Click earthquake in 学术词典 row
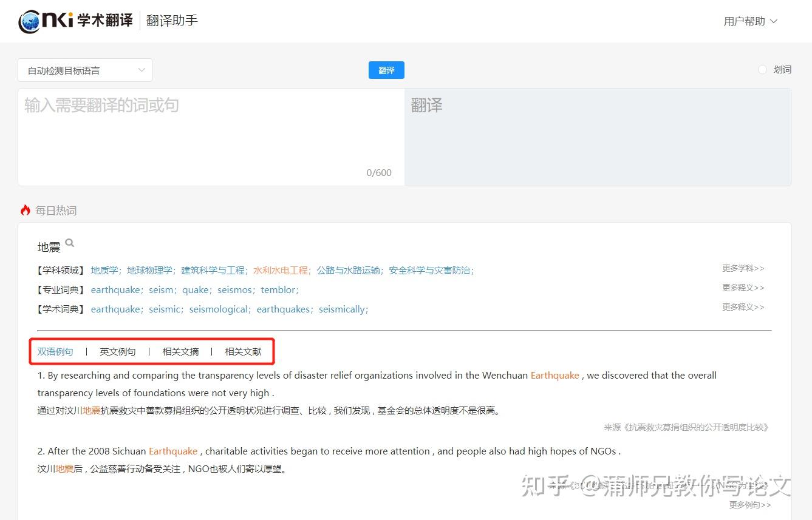Viewport: 812px width, 520px height. [x=115, y=309]
